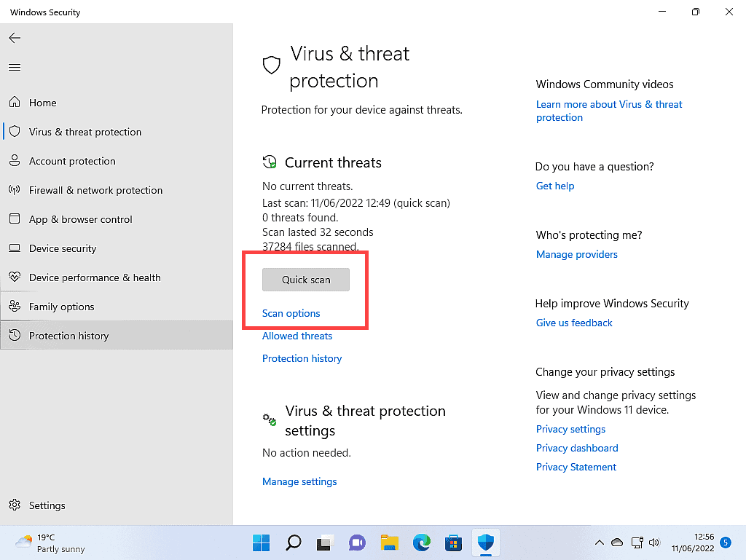Start a Quick scan
Viewport: 746px width, 560px height.
click(x=306, y=280)
